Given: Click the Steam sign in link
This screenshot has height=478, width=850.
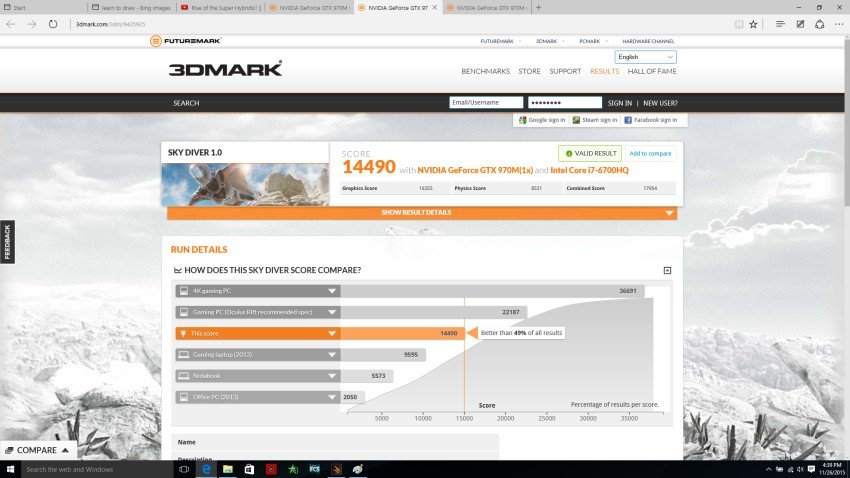Looking at the screenshot, I should coord(595,120).
